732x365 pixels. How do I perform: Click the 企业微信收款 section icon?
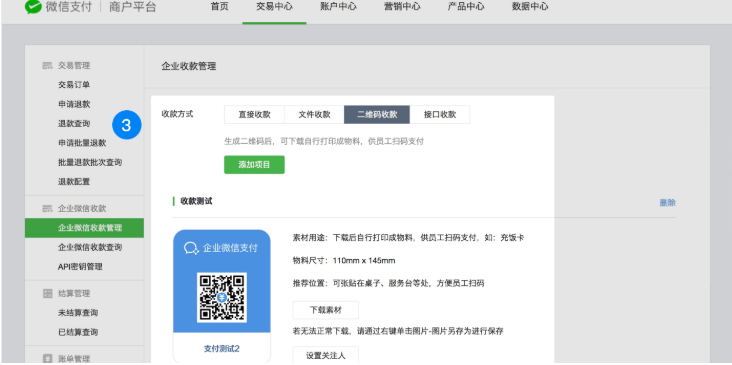(x=47, y=208)
